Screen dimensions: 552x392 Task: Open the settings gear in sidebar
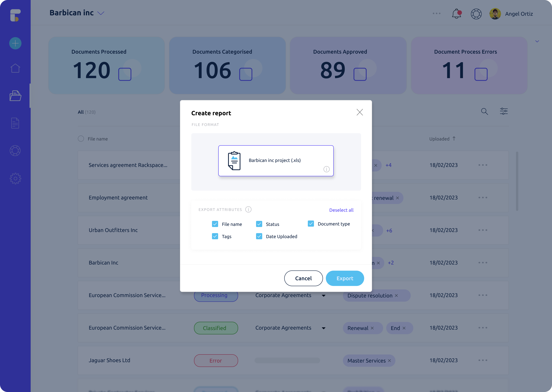[15, 179]
